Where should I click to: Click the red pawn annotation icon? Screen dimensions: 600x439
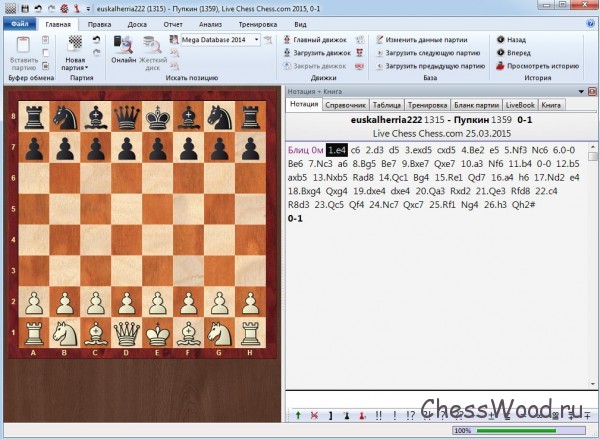pyautogui.click(x=362, y=415)
